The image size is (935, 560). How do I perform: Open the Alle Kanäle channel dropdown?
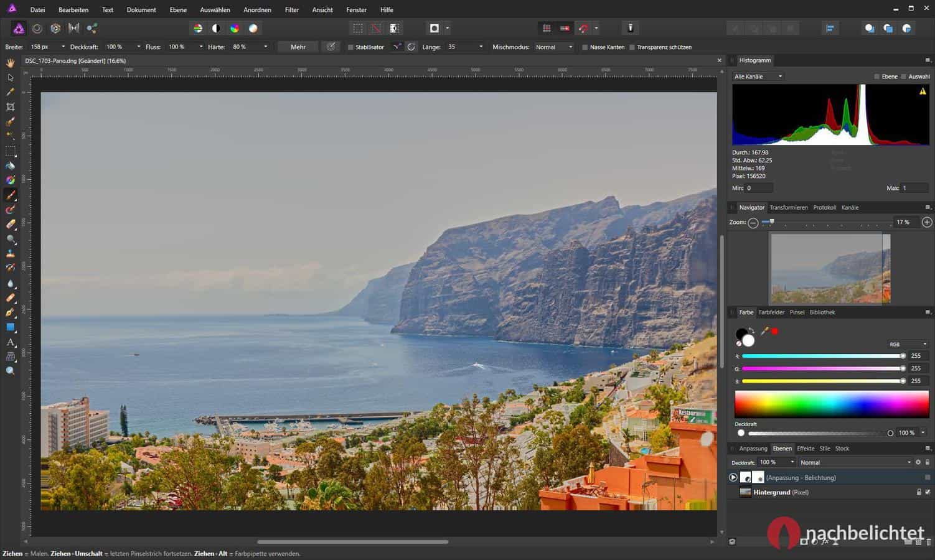click(x=758, y=77)
